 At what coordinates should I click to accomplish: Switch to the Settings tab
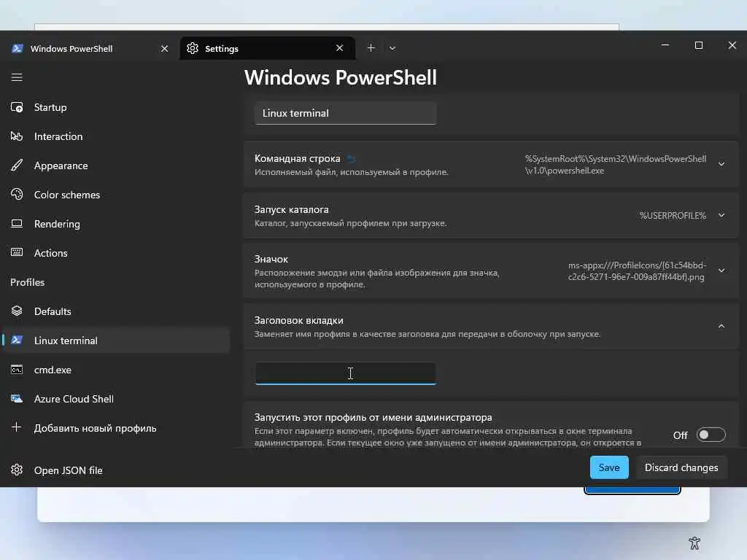click(267, 48)
